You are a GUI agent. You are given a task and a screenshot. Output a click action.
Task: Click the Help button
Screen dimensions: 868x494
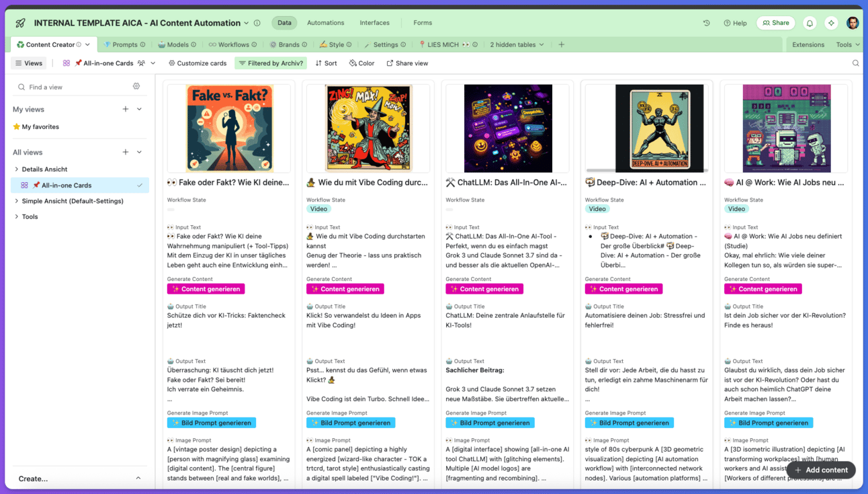coord(735,23)
